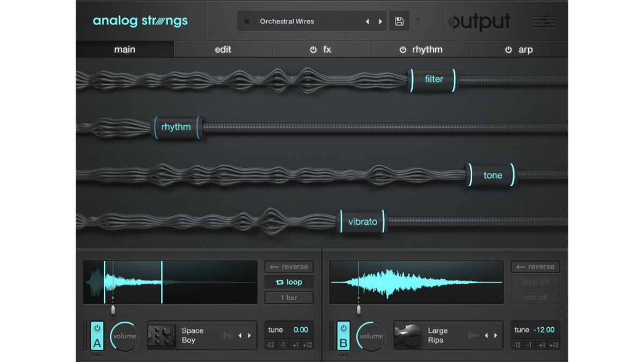The height and width of the screenshot is (362, 644).
Task: Click the favorite star beside the preset name
Action: point(247,21)
